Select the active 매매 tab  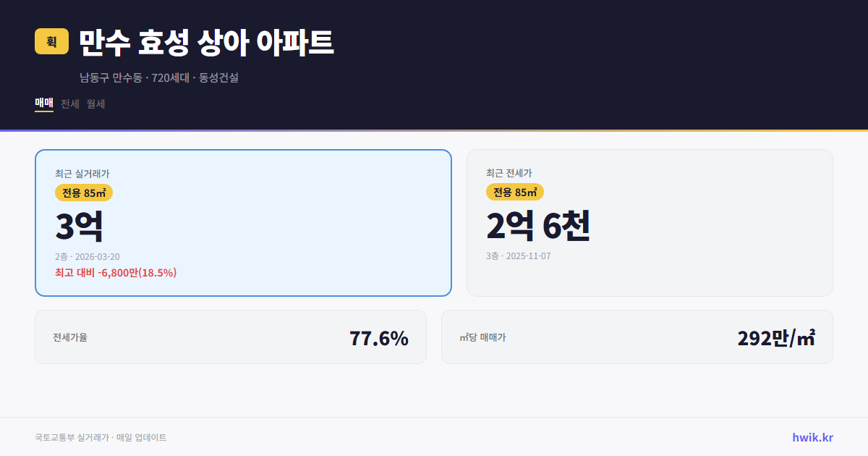[43, 104]
